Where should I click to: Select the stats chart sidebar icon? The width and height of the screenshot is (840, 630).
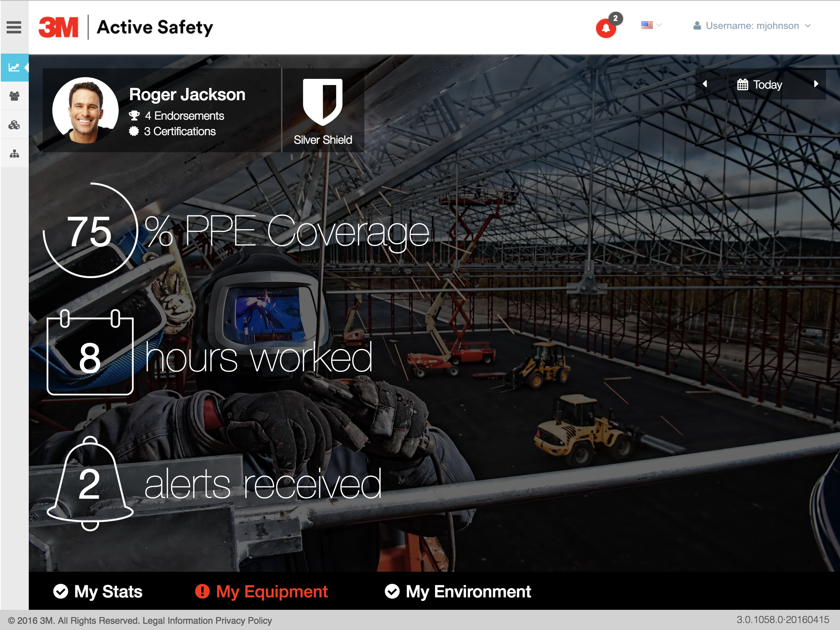click(x=14, y=68)
